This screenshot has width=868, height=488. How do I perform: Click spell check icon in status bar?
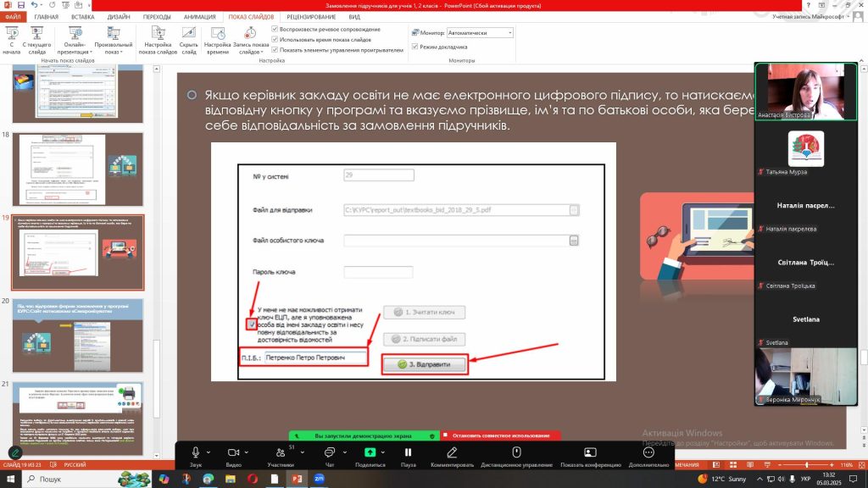[x=53, y=465]
